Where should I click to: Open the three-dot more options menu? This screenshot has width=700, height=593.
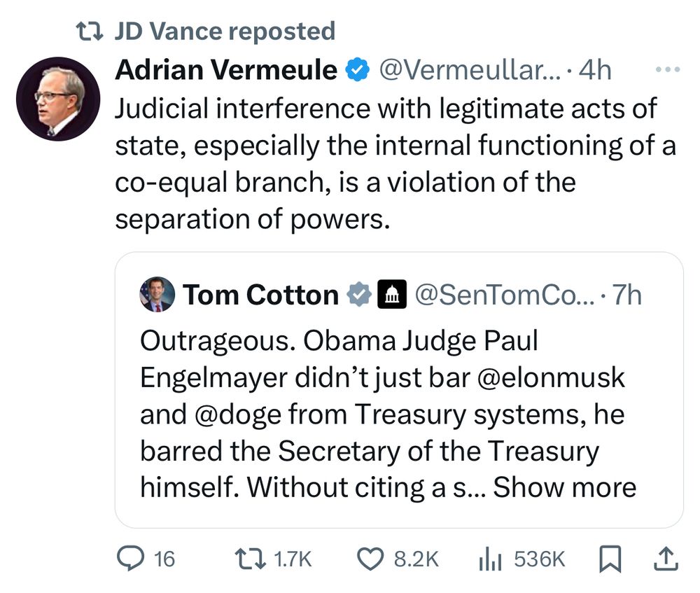click(x=668, y=69)
